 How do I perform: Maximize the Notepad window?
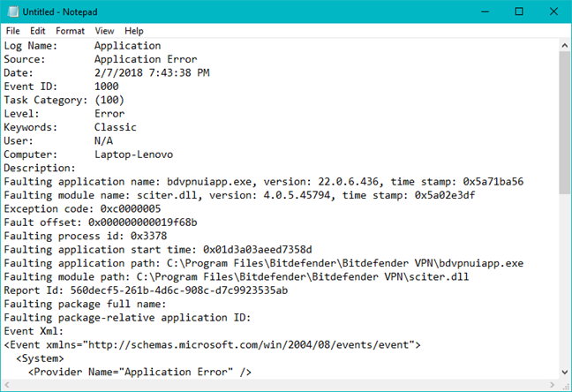[x=519, y=11]
